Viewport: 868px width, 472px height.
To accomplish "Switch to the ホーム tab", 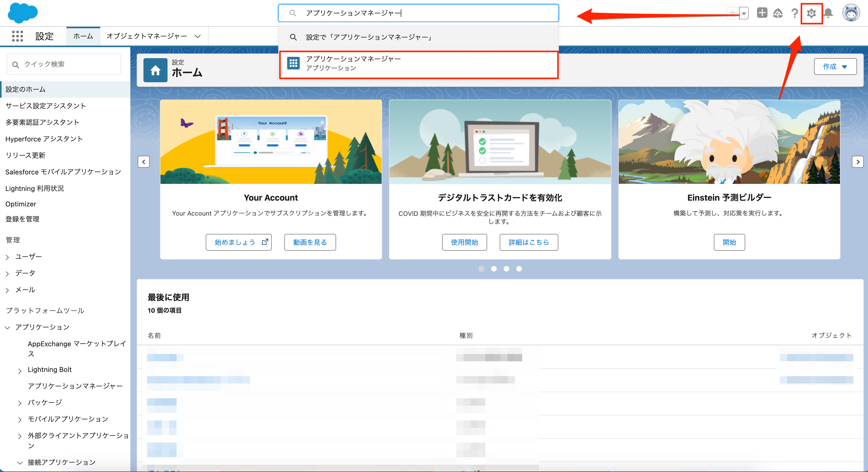I will click(x=83, y=36).
